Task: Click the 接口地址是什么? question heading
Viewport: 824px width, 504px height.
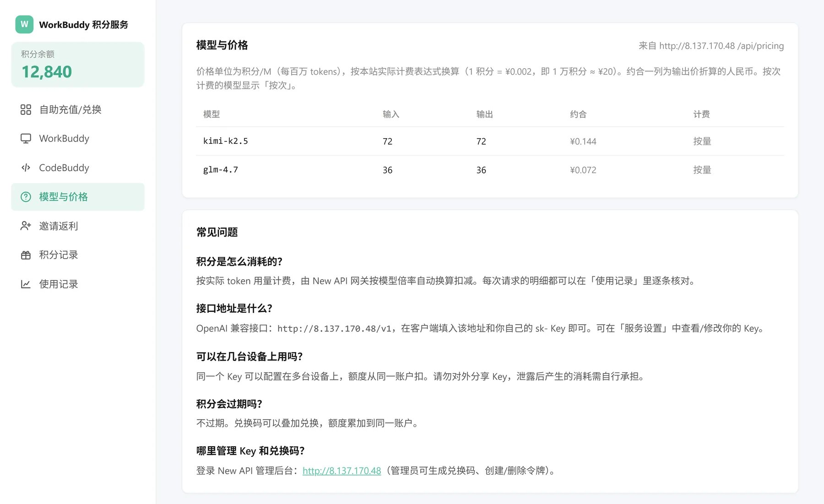Action: tap(234, 309)
